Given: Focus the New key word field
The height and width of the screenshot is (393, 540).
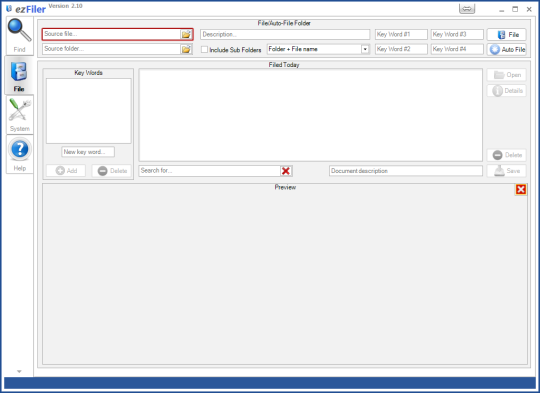Looking at the screenshot, I should click(88, 152).
